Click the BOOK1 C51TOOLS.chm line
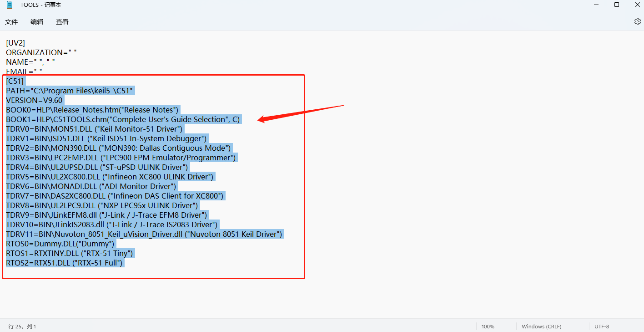 pyautogui.click(x=123, y=119)
